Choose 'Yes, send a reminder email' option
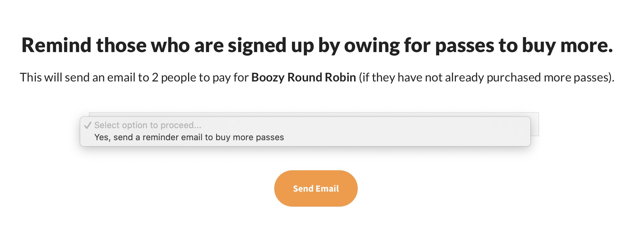Screen dimensions: 644x227 coord(189,138)
